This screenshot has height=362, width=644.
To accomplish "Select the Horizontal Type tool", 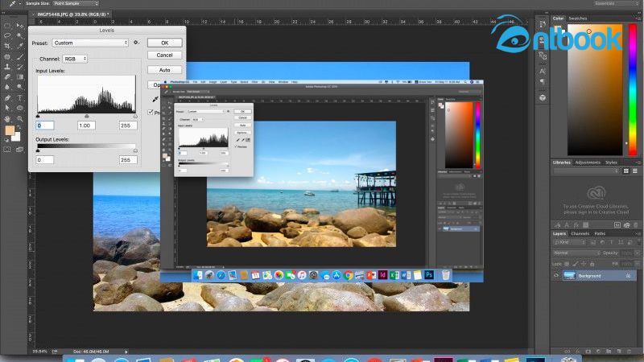I will click(x=19, y=97).
